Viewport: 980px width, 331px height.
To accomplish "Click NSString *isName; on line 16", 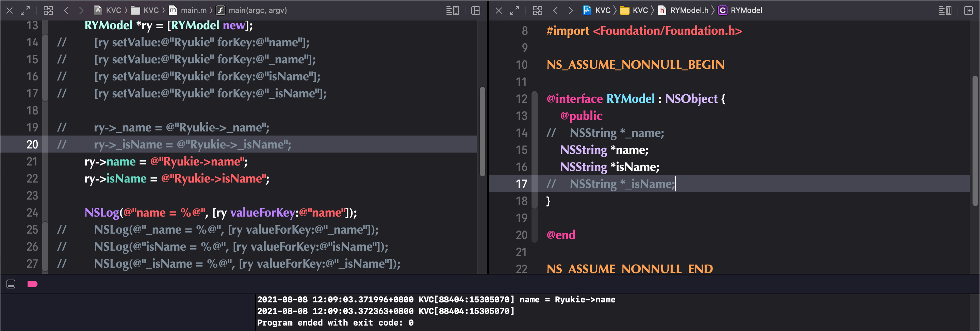I will [609, 167].
